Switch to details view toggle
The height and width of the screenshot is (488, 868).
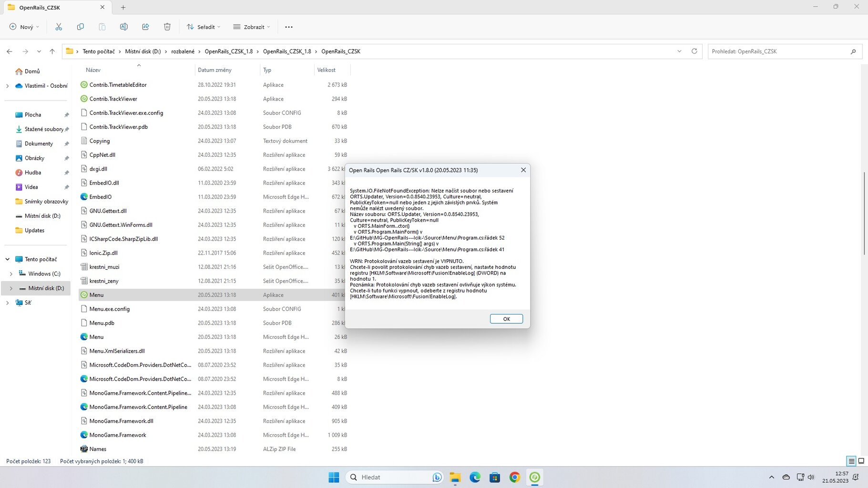click(x=851, y=461)
